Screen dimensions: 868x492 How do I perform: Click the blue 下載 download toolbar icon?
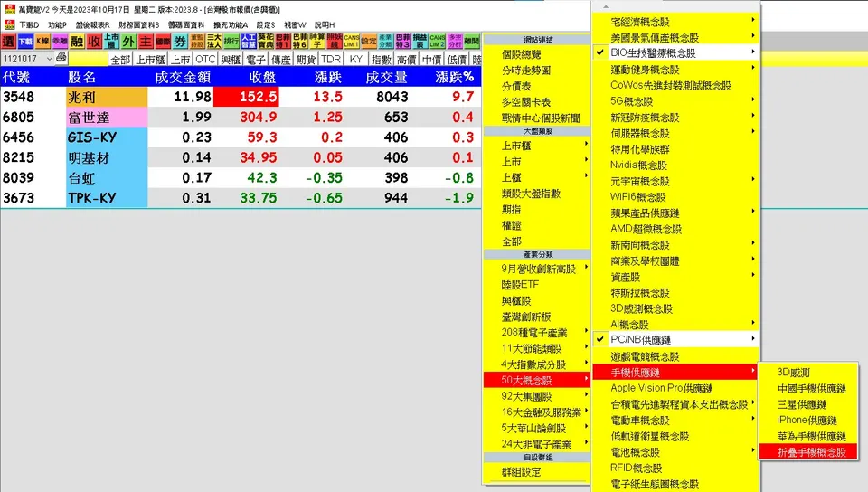click(25, 42)
